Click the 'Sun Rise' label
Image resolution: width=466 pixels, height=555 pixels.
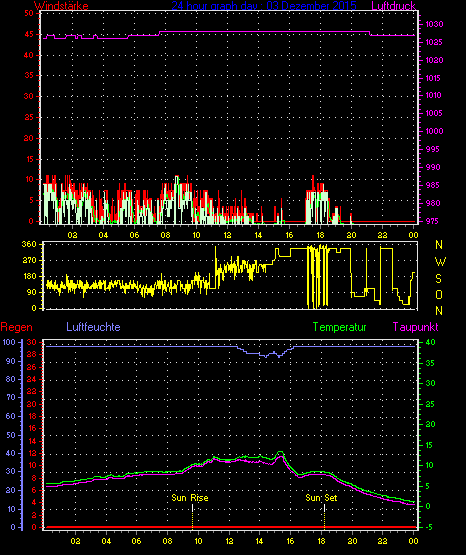tap(190, 498)
